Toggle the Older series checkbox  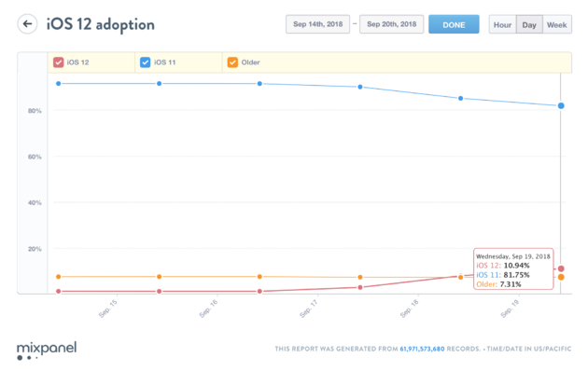click(232, 62)
